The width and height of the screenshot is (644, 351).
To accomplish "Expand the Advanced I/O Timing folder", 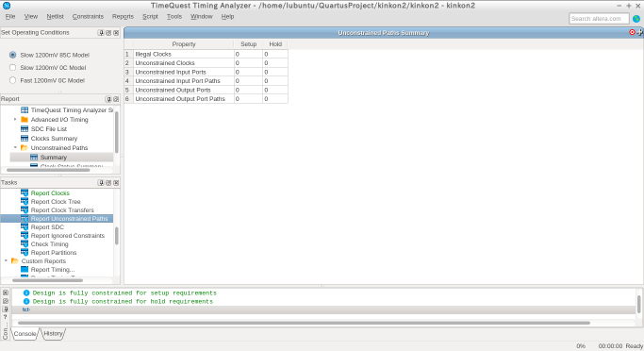I will (15, 119).
